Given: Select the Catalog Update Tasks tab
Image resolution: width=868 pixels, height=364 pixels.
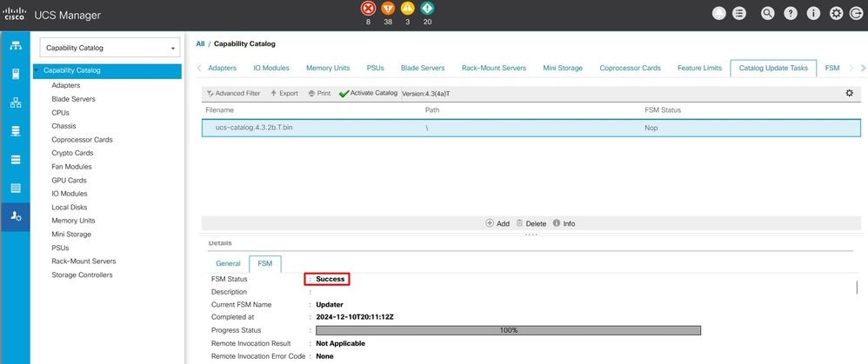Looking at the screenshot, I should [773, 68].
